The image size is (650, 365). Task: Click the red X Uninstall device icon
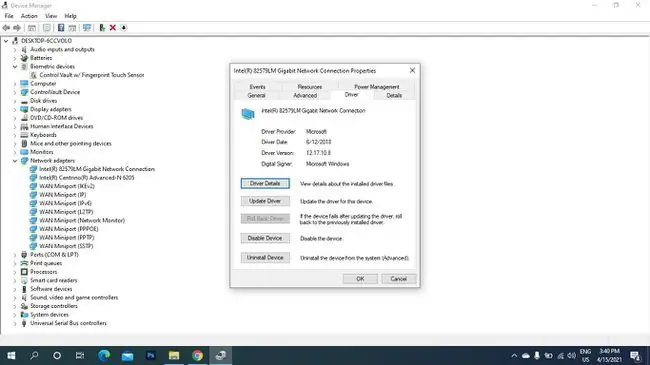113,28
